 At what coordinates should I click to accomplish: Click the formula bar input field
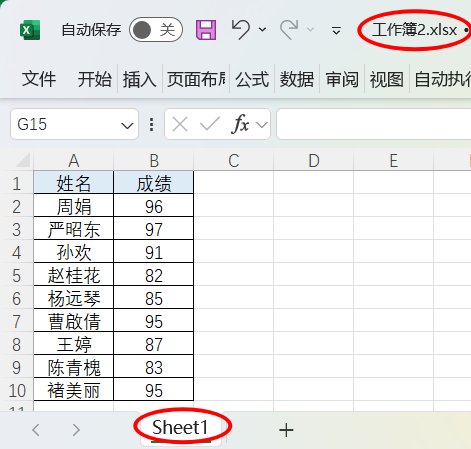pyautogui.click(x=374, y=124)
